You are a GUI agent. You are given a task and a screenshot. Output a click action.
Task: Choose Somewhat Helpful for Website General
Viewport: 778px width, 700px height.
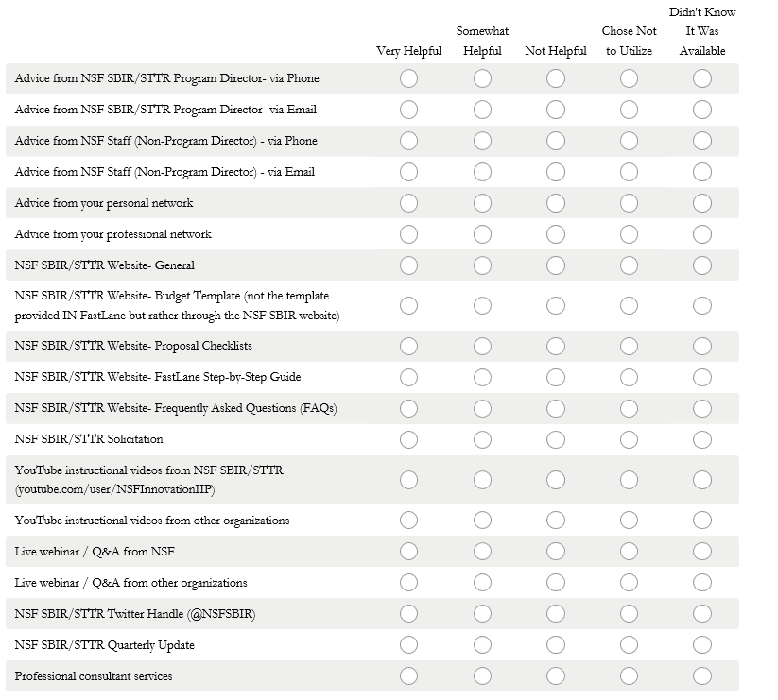pyautogui.click(x=482, y=265)
